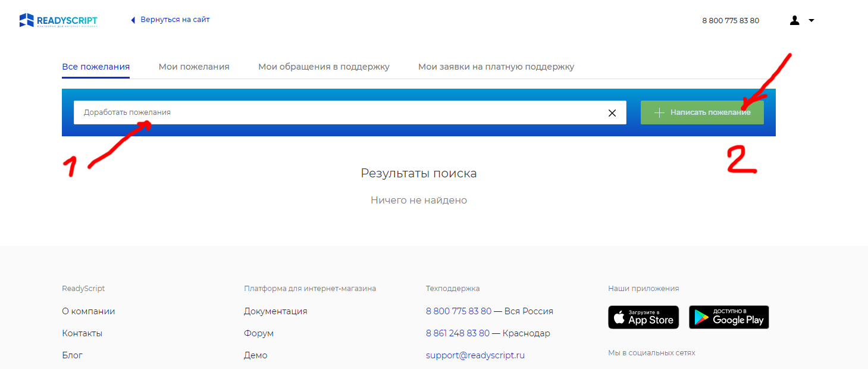Clear the search field with X icon
The height and width of the screenshot is (369, 868).
[x=612, y=113]
